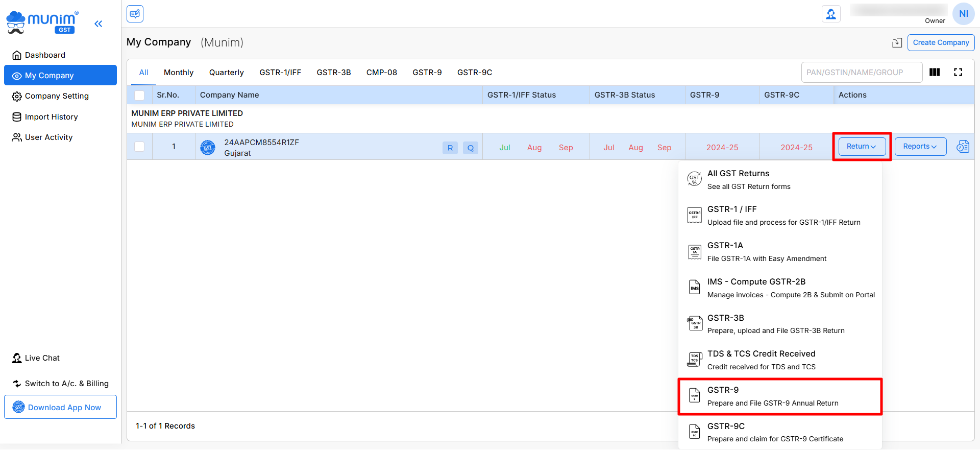The height and width of the screenshot is (450, 980).
Task: Click GSTR-9C 2024-25 status
Action: point(796,148)
